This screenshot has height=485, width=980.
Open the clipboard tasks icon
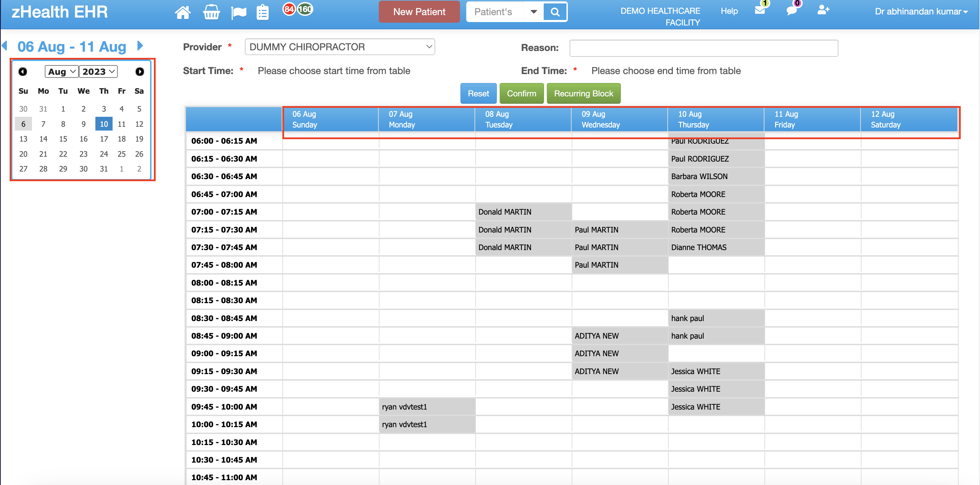click(x=262, y=12)
